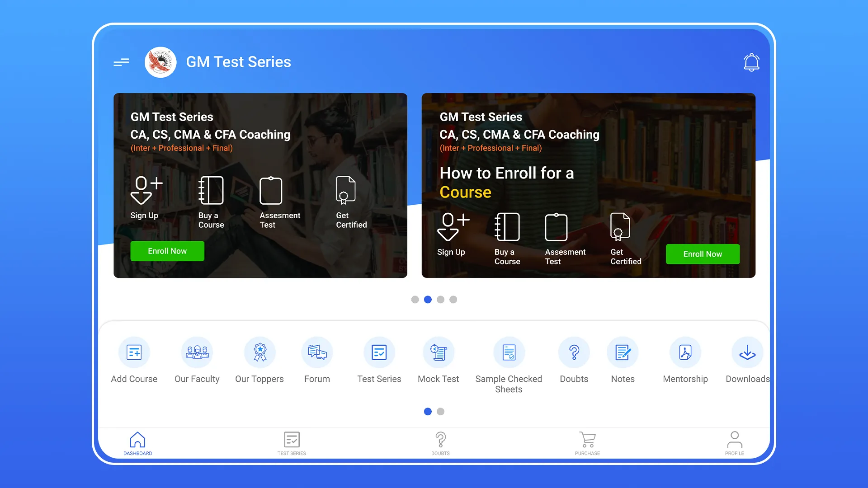The width and height of the screenshot is (868, 488).
Task: Open the Test Series shortcut icon
Action: (x=379, y=352)
